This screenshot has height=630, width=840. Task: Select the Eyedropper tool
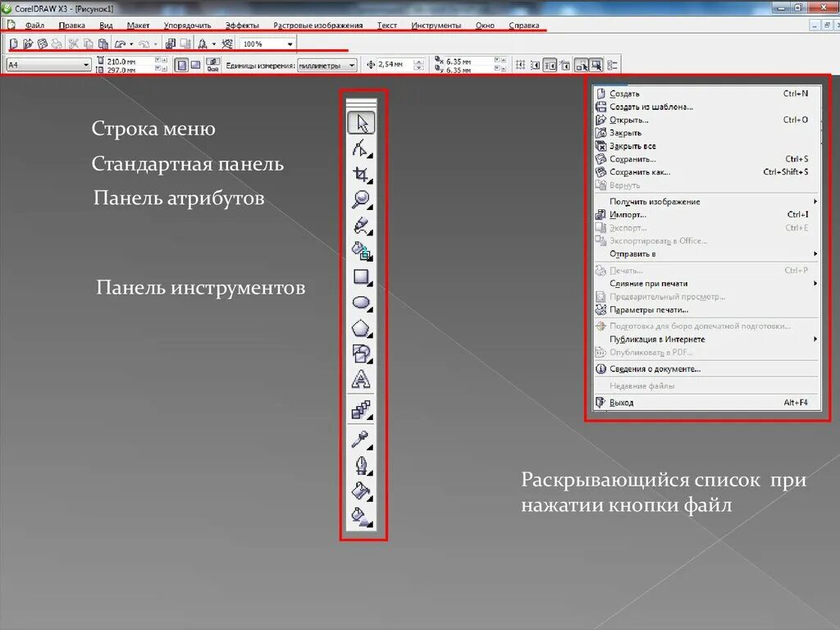click(362, 440)
